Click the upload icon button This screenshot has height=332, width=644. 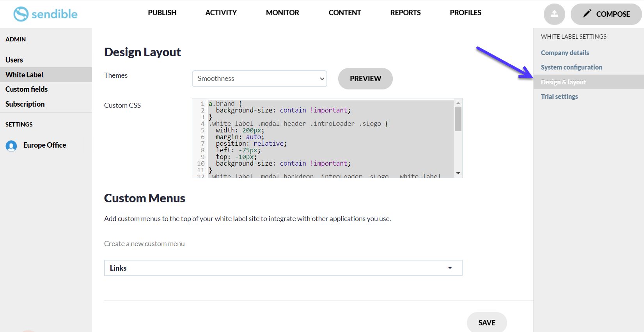pyautogui.click(x=554, y=14)
